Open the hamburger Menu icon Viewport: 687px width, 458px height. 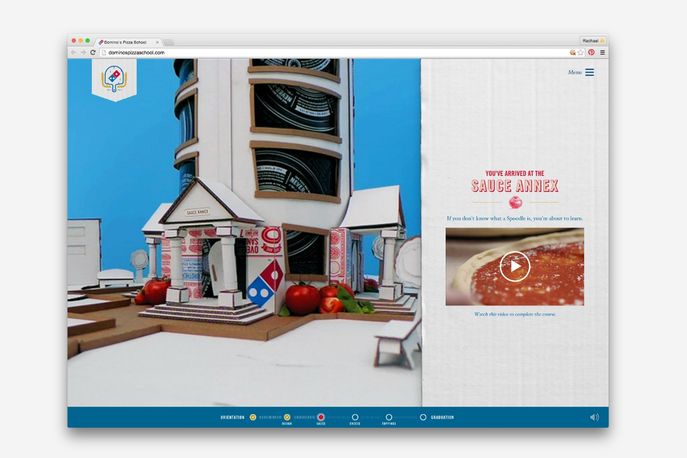589,72
